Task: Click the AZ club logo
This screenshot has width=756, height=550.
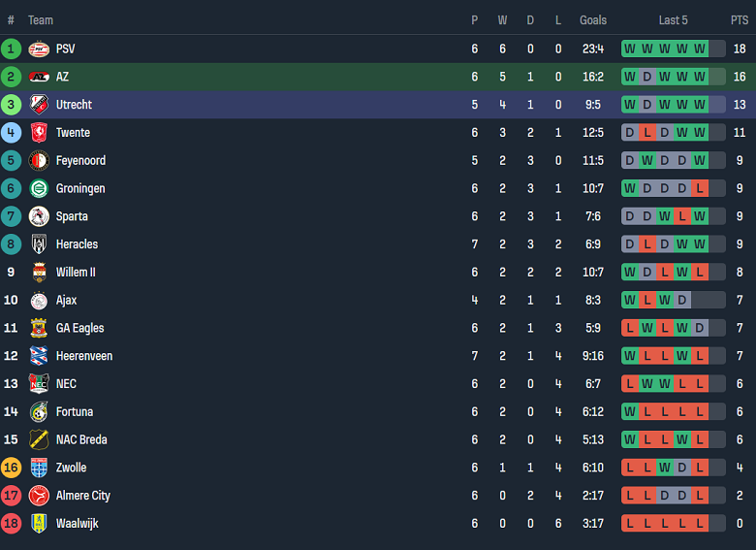Action: [39, 77]
